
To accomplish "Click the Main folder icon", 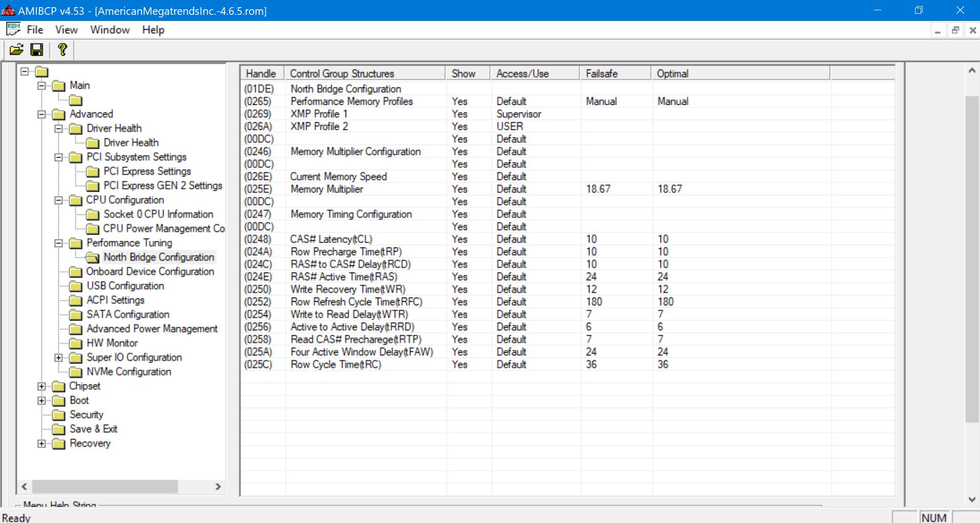I will [59, 85].
